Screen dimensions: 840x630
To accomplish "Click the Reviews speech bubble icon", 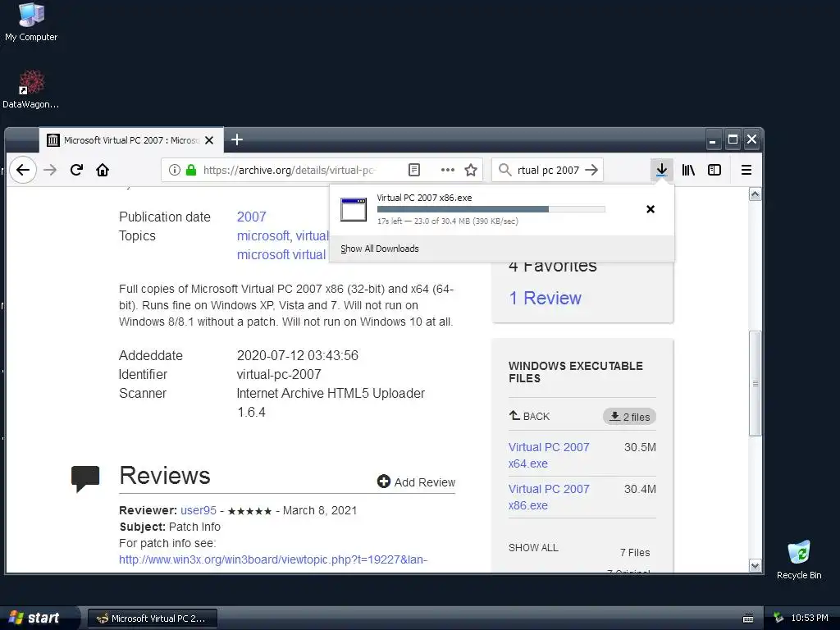I will tap(85, 478).
